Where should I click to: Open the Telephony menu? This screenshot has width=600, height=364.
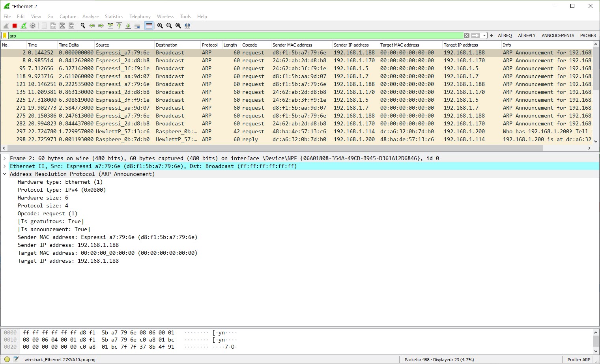coord(140,17)
